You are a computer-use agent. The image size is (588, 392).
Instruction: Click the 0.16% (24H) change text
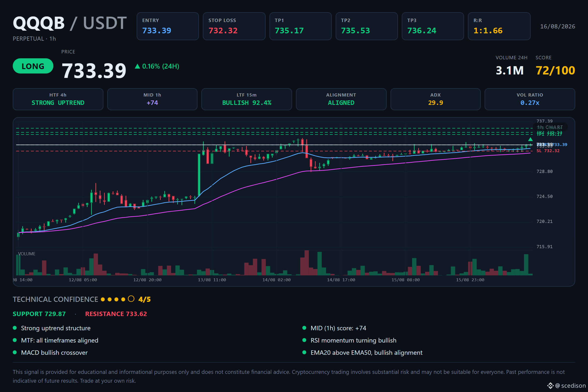[160, 66]
